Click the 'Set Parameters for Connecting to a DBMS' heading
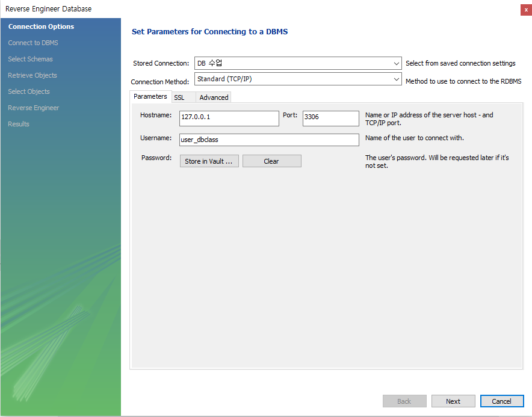The image size is (532, 417). 209,31
